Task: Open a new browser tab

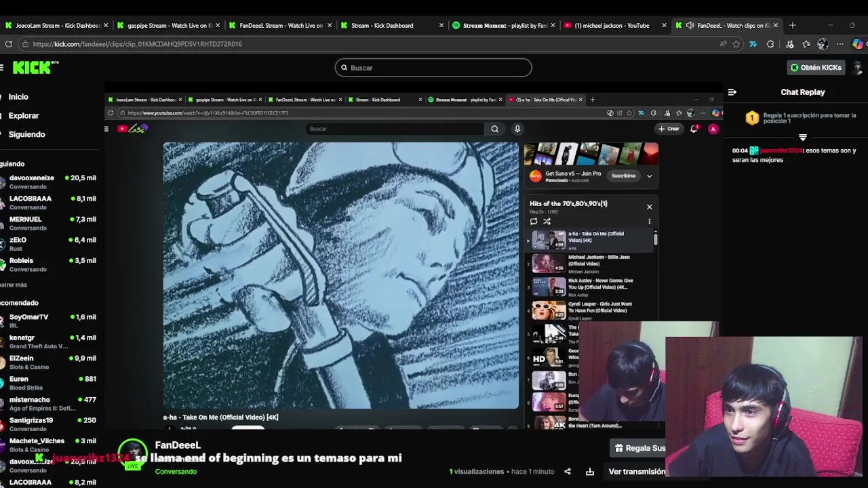Action: pos(792,25)
